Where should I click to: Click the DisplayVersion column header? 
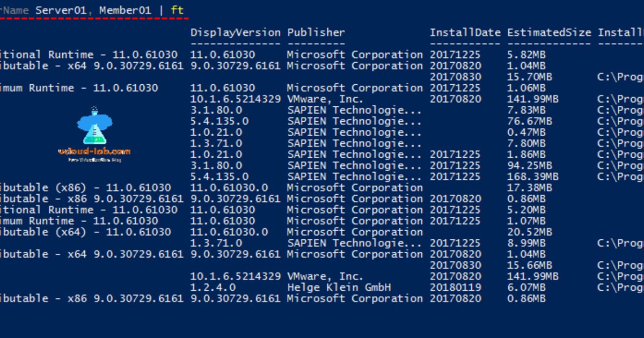coord(236,33)
